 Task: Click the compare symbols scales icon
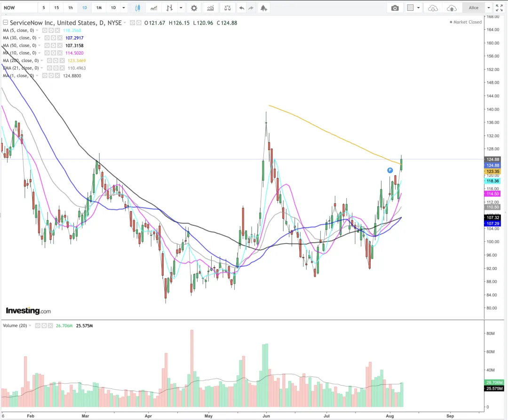pos(228,8)
